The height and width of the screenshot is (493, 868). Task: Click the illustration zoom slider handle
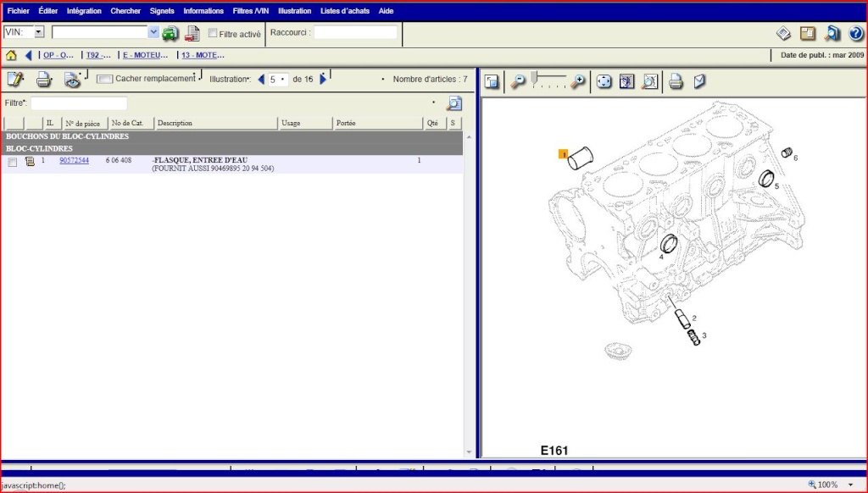click(x=534, y=79)
